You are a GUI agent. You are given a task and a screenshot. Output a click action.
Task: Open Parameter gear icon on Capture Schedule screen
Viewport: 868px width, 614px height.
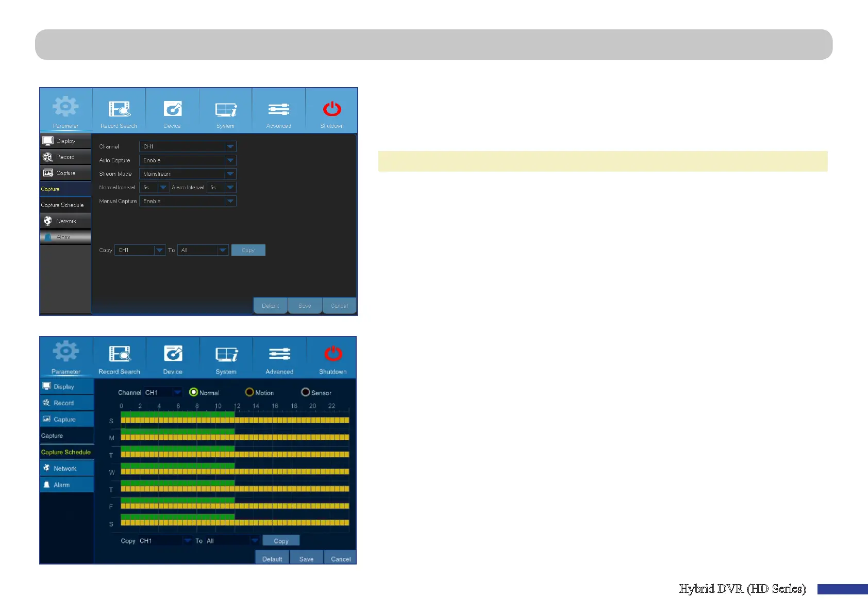point(66,352)
